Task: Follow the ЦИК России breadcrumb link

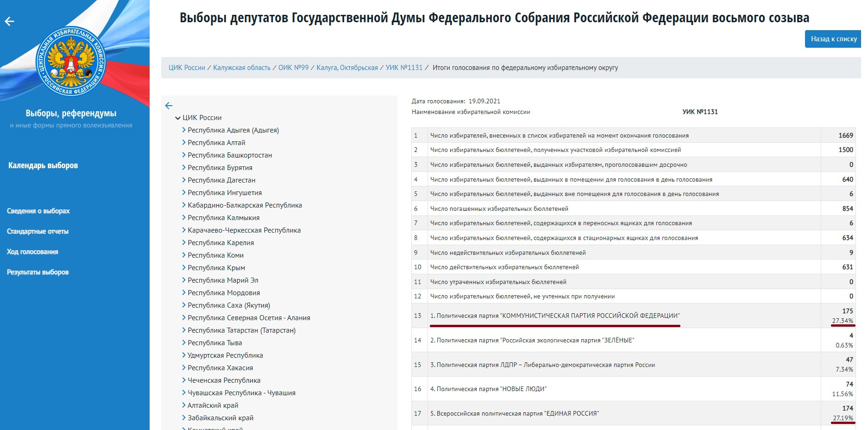Action: pos(187,68)
